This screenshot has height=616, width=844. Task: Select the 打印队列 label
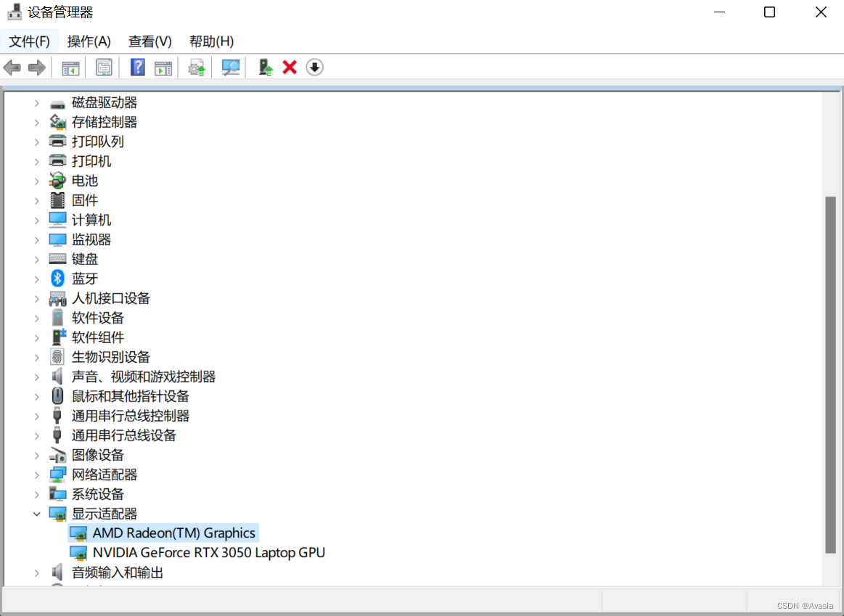[98, 141]
